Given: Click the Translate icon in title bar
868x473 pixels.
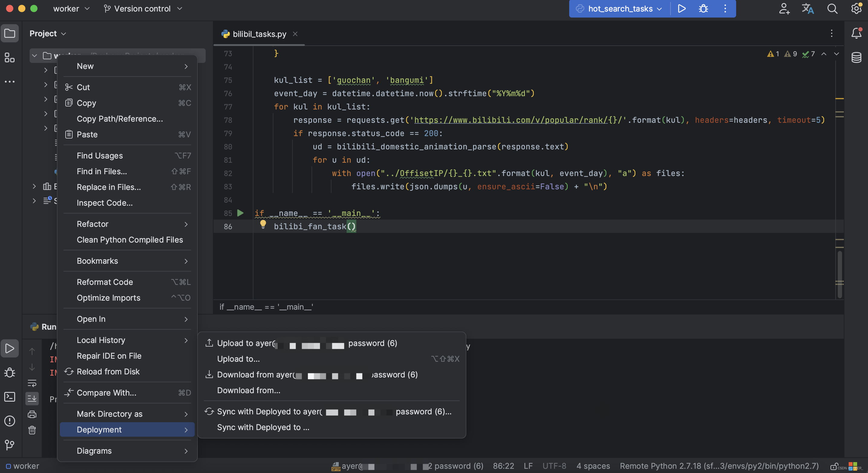Looking at the screenshot, I should click(x=807, y=8).
